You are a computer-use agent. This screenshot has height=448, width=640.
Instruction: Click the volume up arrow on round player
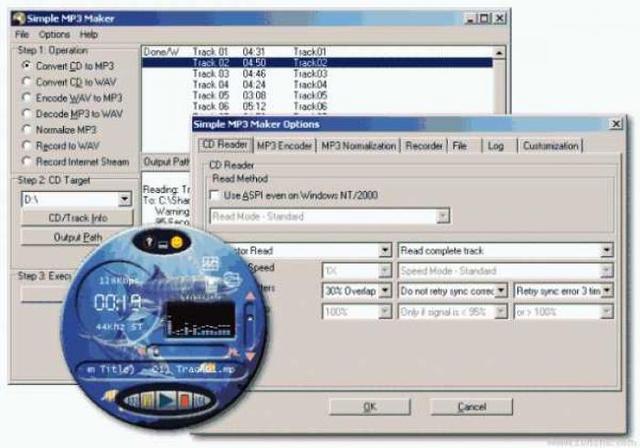(x=250, y=297)
